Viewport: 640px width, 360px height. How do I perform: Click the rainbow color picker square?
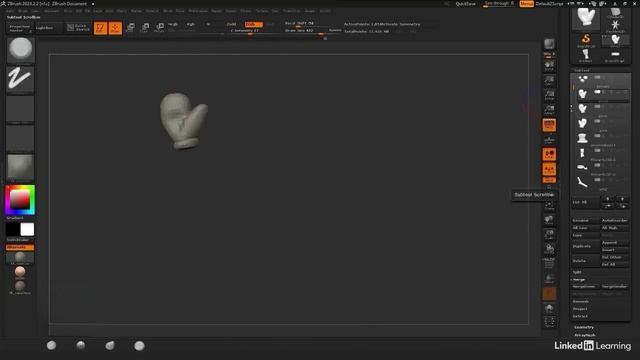[x=20, y=200]
